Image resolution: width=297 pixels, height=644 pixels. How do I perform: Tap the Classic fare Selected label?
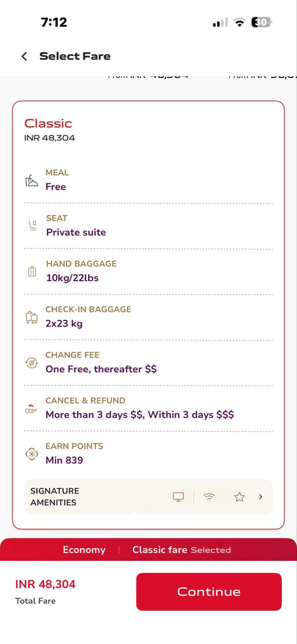coord(182,550)
